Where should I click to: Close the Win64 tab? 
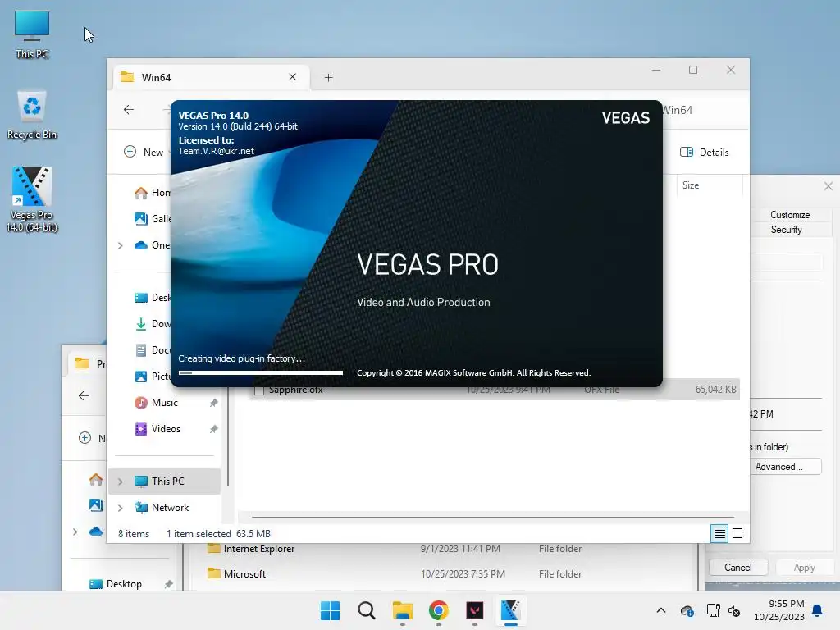(293, 77)
